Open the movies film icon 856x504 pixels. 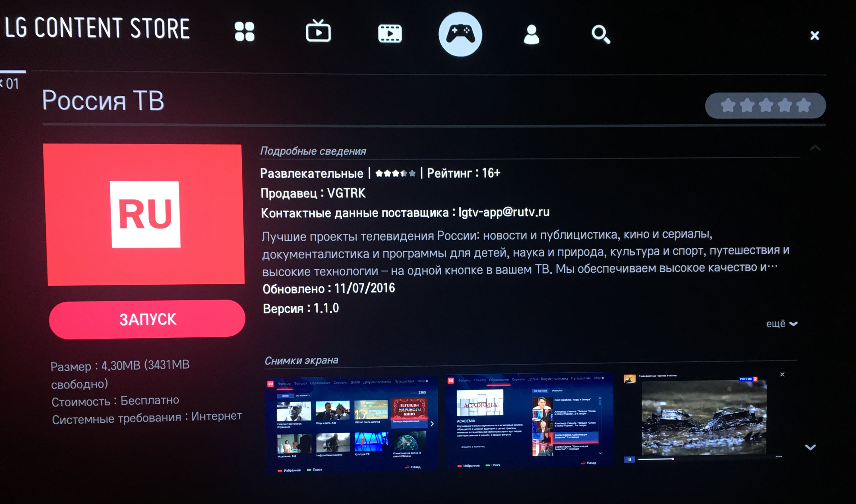tap(390, 33)
